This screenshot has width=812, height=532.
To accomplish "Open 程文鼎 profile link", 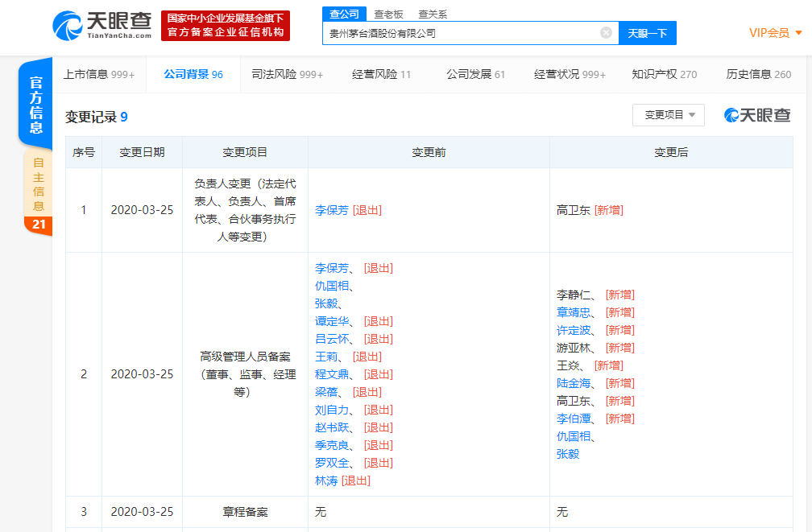I will pos(331,374).
